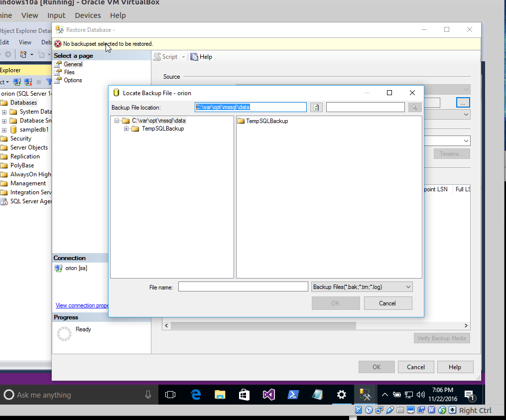Click the refresh folder icon next to backup location
The height and width of the screenshot is (420, 506).
point(316,107)
